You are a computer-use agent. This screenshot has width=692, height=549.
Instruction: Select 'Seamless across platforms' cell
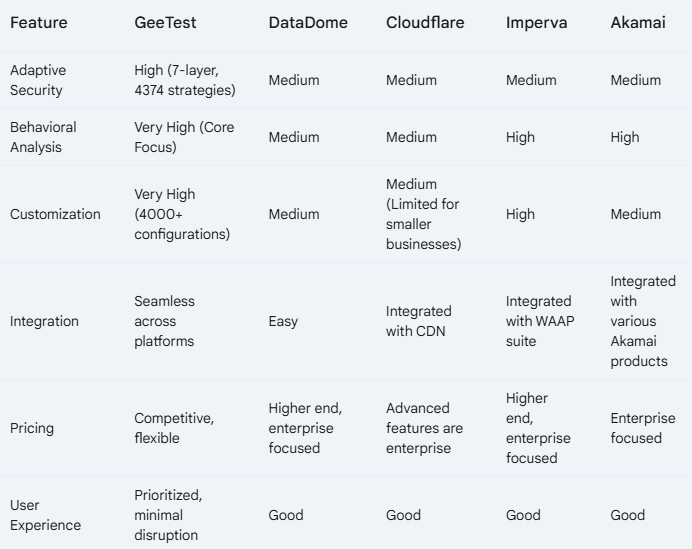pos(164,321)
